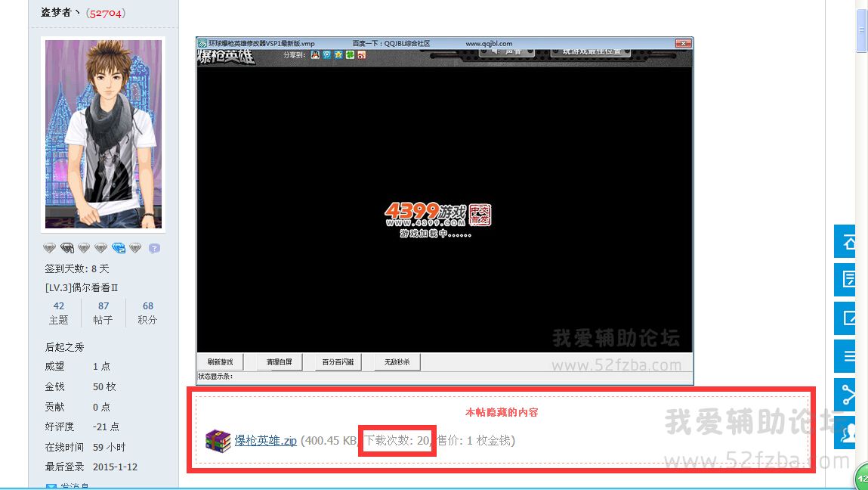This screenshot has width=868, height=490.
Task: Click the grey diamond medal before the question mark
Action: [136, 248]
